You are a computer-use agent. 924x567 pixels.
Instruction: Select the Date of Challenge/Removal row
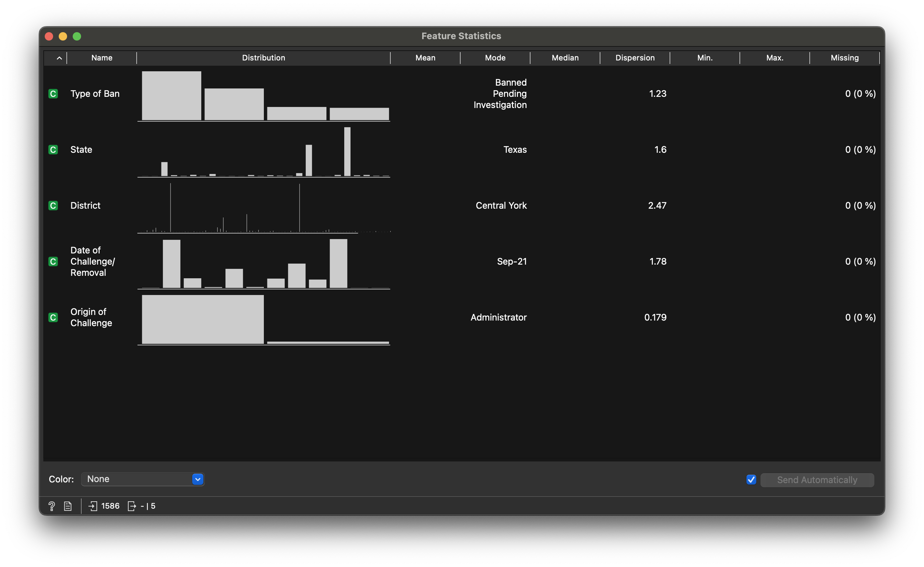[92, 261]
